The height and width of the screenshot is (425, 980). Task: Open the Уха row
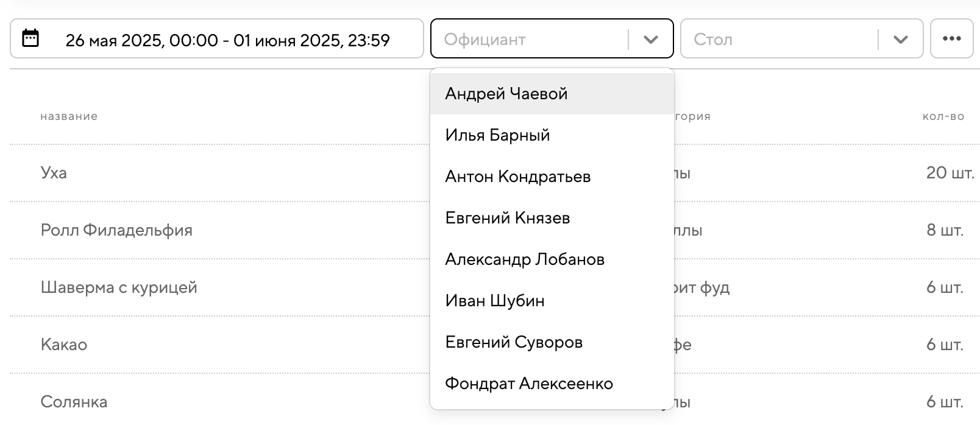(54, 173)
